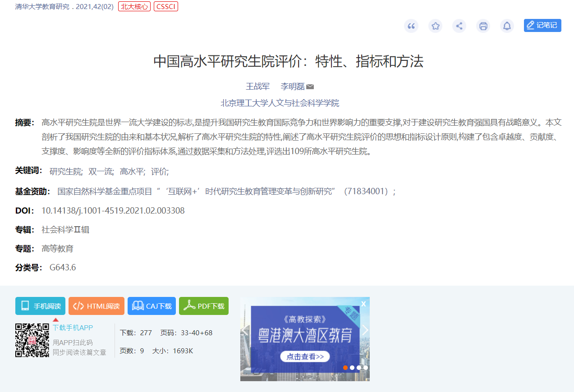Favorite article with the star icon

(x=435, y=26)
